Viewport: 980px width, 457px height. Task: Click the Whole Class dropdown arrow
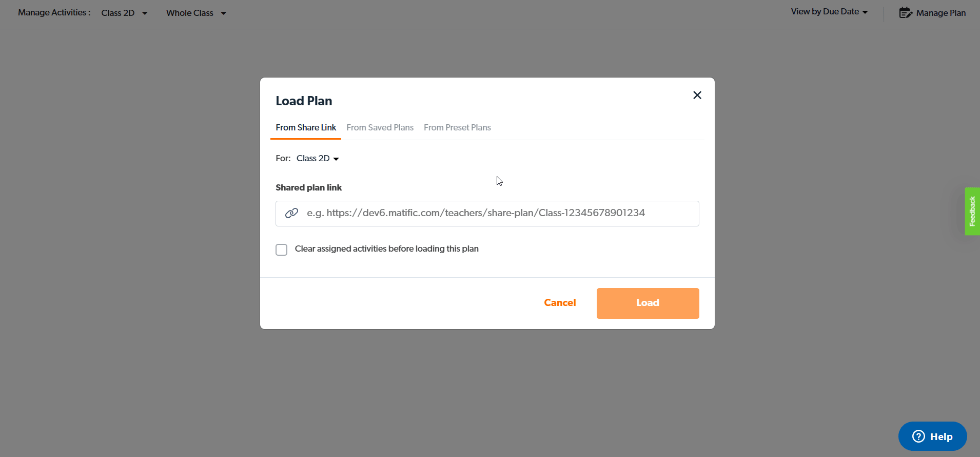224,13
